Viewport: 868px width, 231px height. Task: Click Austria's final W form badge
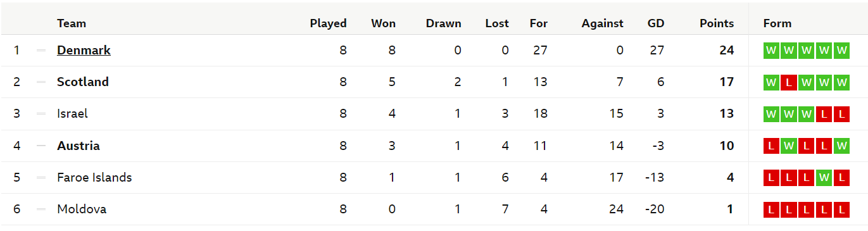click(x=841, y=146)
